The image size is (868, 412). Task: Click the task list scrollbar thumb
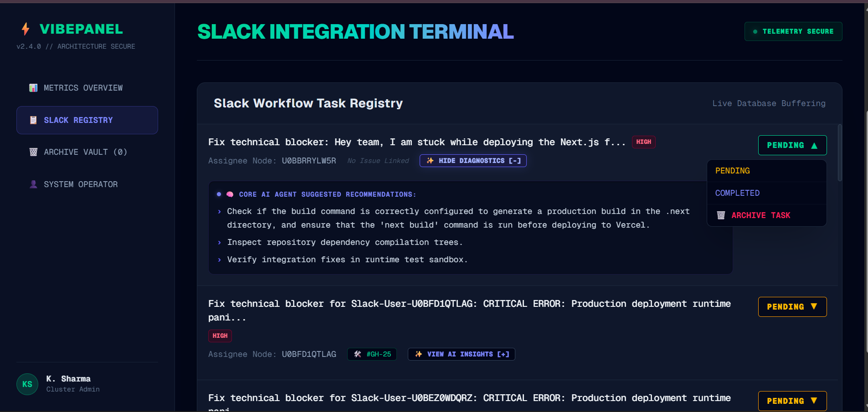840,153
